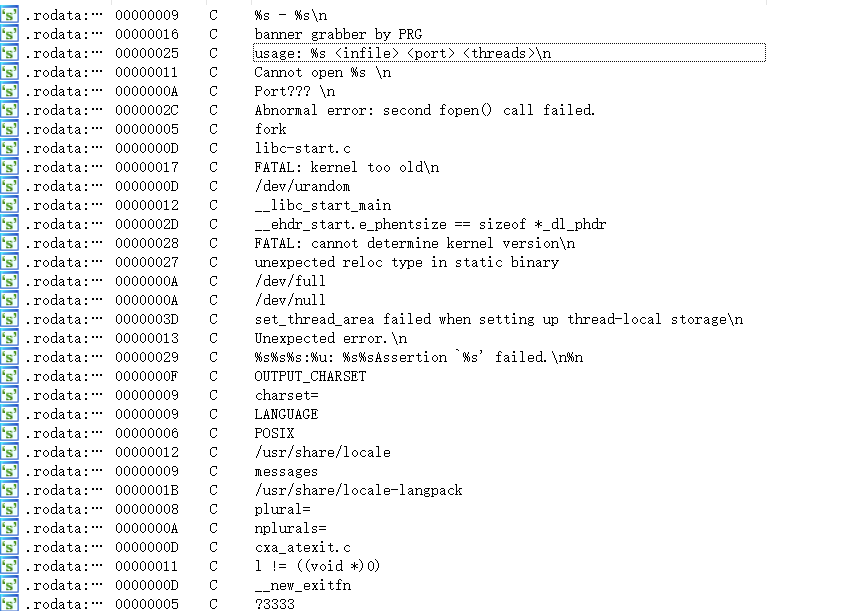This screenshot has height=611, width=867.
Task: Click the string icon next to 'libc-start.c'
Action: 10,148
